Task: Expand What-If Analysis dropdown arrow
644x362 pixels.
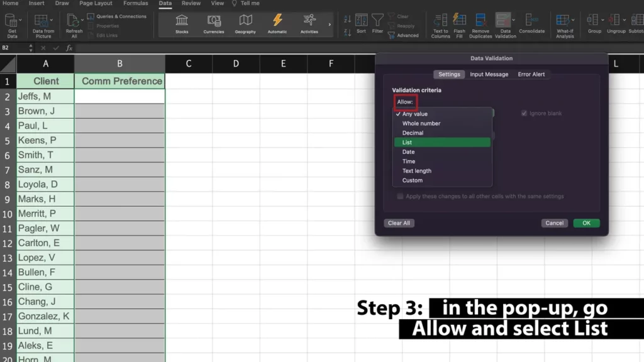Action: pyautogui.click(x=573, y=19)
